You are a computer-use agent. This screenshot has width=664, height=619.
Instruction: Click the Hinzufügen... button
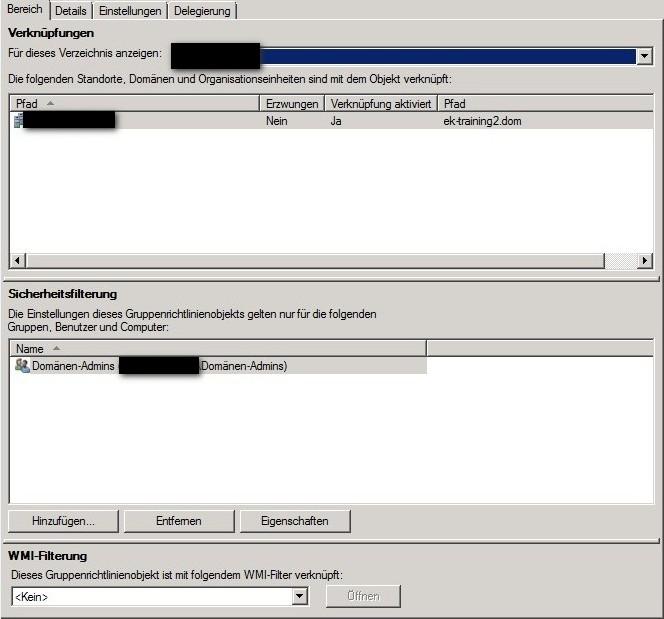pos(63,521)
